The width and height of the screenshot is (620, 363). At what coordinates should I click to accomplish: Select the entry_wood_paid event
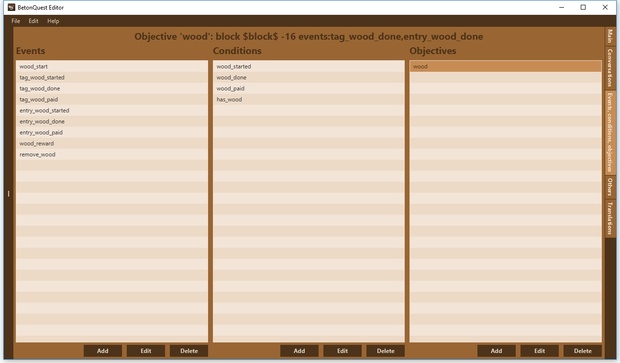click(112, 132)
